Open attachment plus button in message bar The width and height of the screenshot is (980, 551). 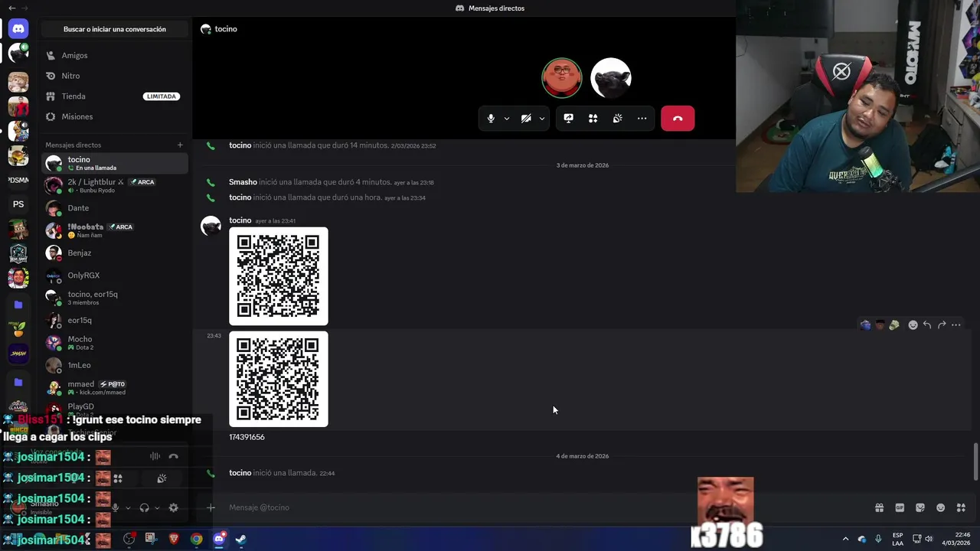[211, 507]
